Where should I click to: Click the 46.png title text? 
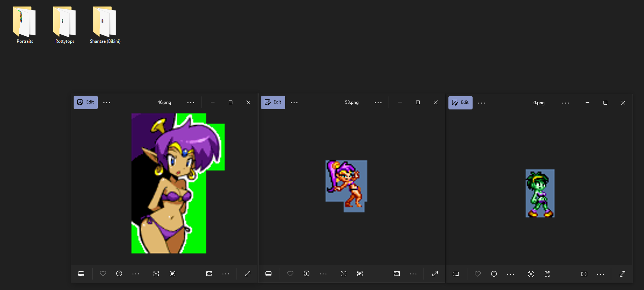tap(164, 102)
